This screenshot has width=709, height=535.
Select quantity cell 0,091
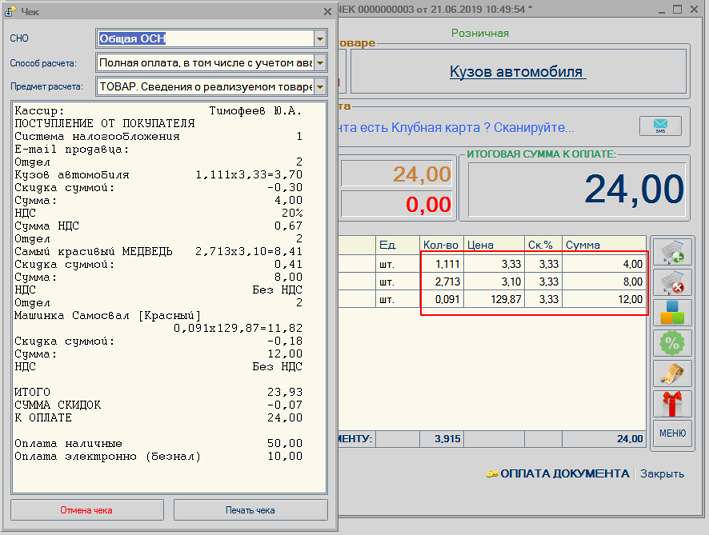[x=442, y=299]
